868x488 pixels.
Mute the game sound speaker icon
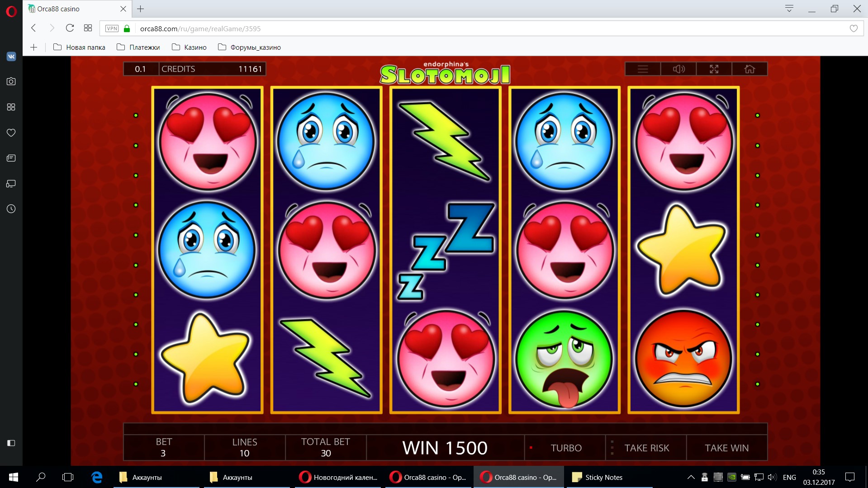click(678, 69)
